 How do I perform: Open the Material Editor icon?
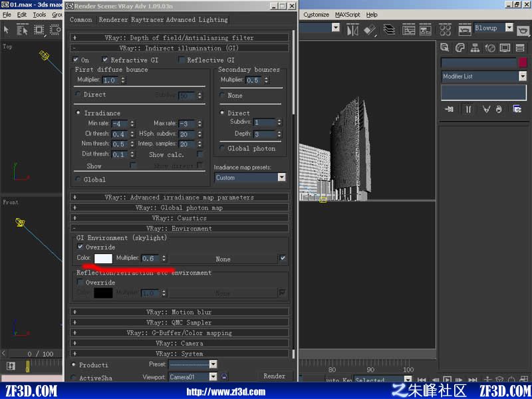point(445,30)
